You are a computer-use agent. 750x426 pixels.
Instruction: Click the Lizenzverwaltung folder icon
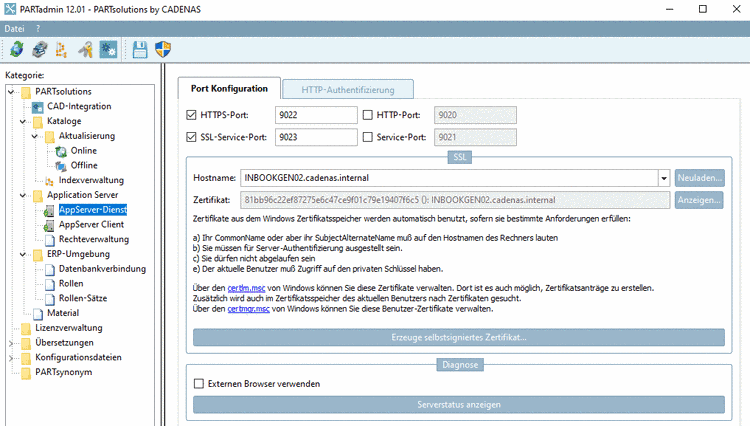click(26, 328)
